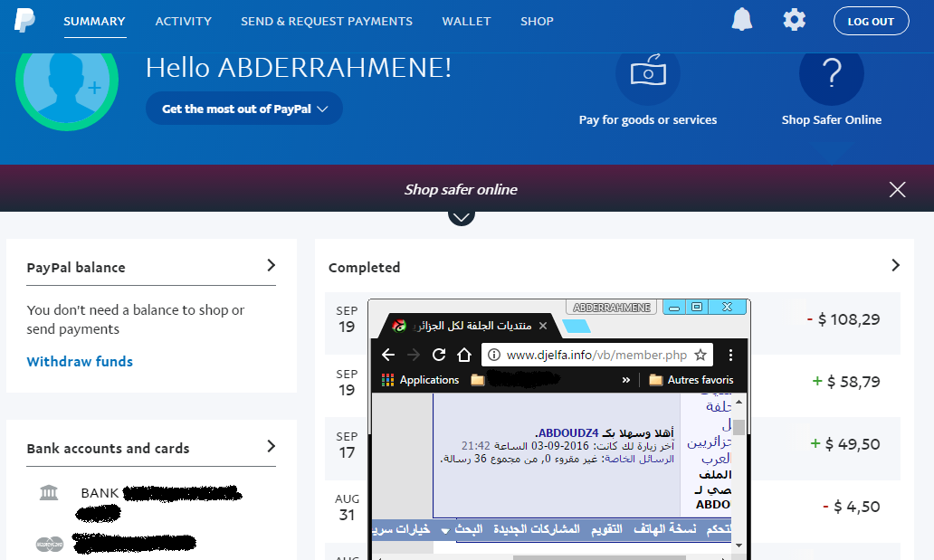
Task: Open the Shop tab
Action: coord(538,22)
